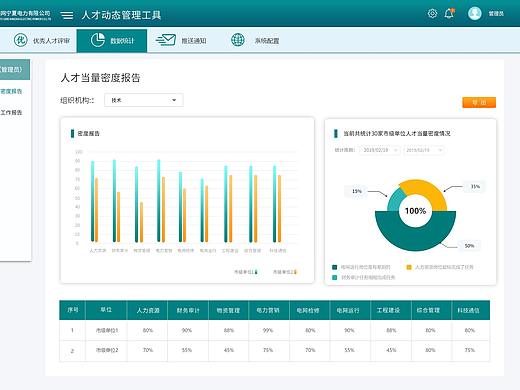Click the 科技通信 table column header
The width and height of the screenshot is (520, 390).
[470, 310]
